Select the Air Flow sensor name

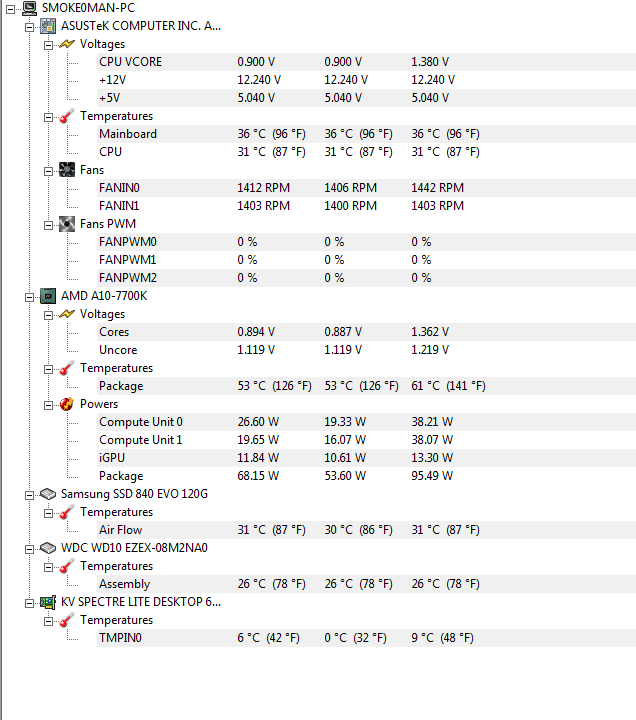(x=121, y=530)
